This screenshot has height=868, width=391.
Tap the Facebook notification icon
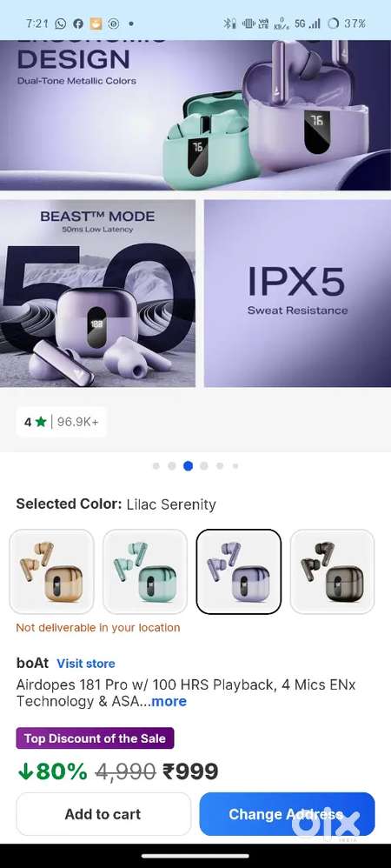pos(78,23)
